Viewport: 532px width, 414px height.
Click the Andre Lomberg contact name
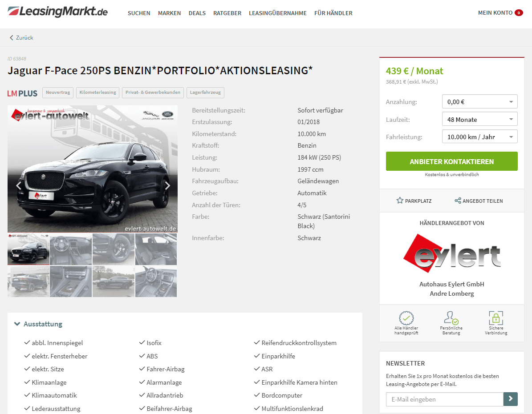point(451,293)
